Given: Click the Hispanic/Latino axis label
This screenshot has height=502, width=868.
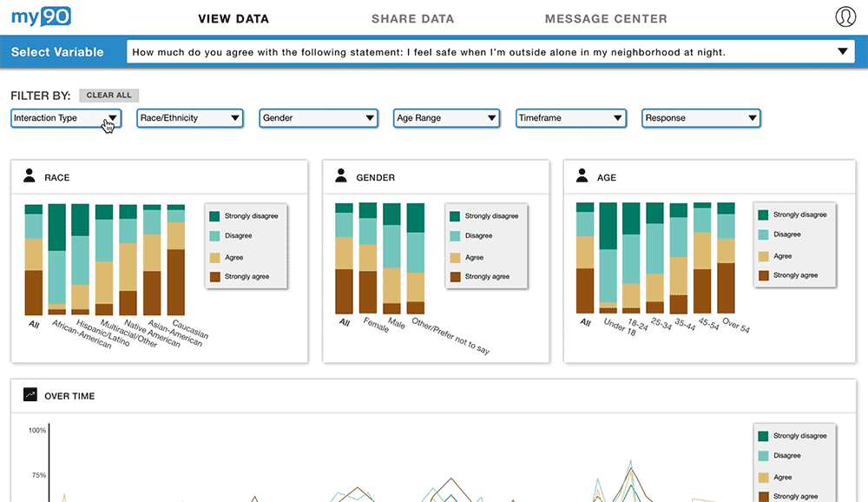Looking at the screenshot, I should point(103,333).
